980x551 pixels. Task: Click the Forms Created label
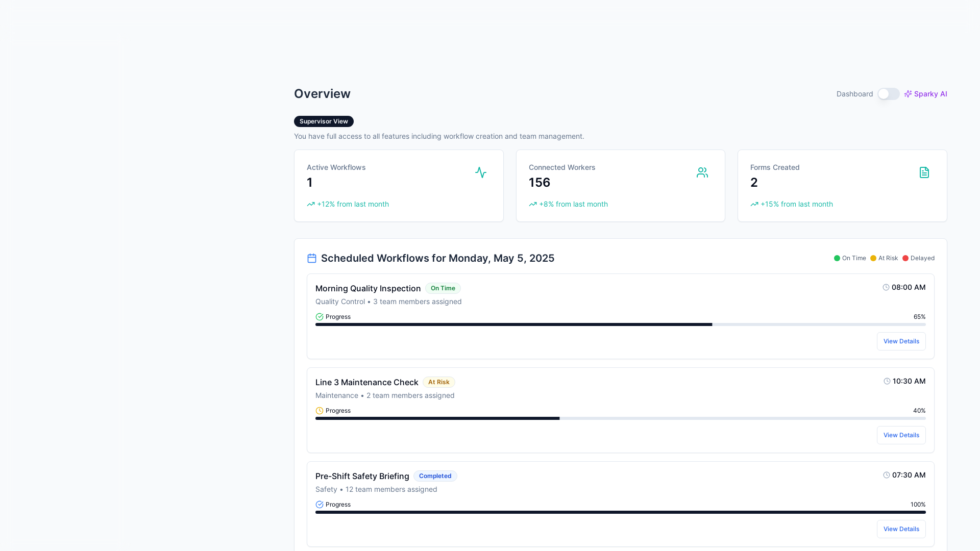click(775, 167)
